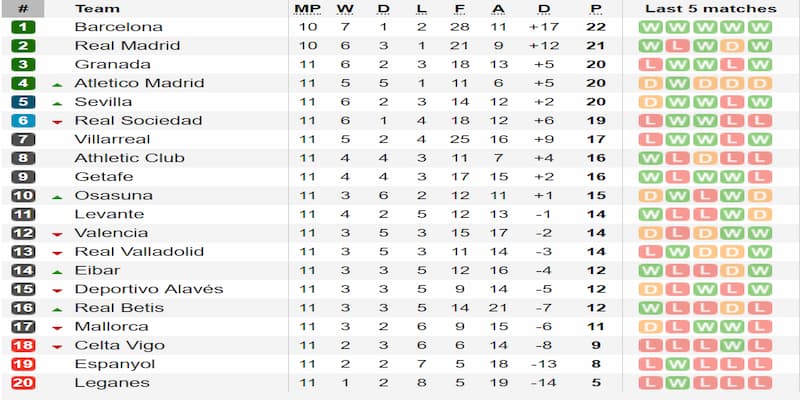This screenshot has height=400, width=800.
Task: Click Osasuna's green up-arrow indicator
Action: (x=57, y=197)
